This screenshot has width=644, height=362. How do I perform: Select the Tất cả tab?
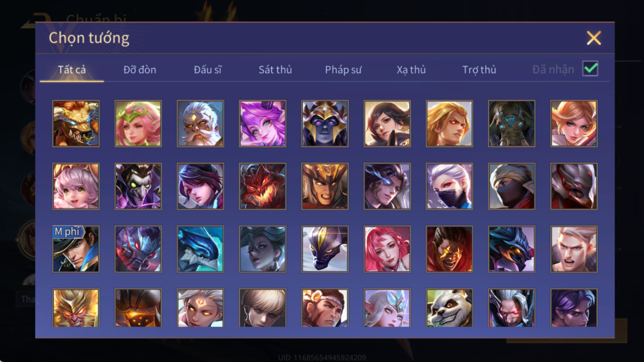(72, 70)
